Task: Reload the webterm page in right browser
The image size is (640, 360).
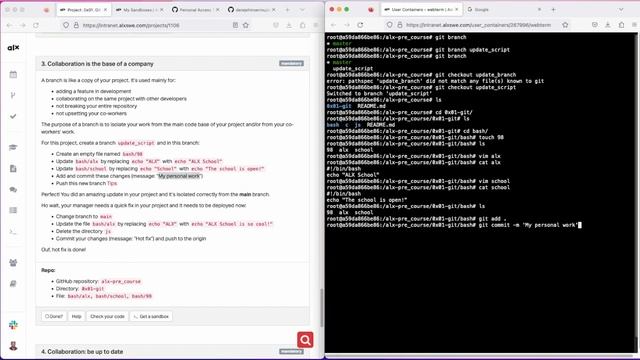Action: [x=360, y=25]
